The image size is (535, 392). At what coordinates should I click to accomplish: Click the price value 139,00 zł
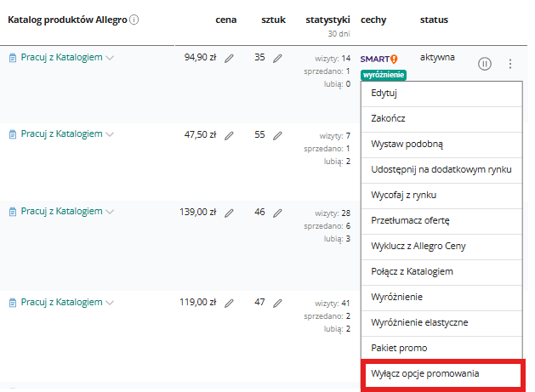click(x=198, y=213)
